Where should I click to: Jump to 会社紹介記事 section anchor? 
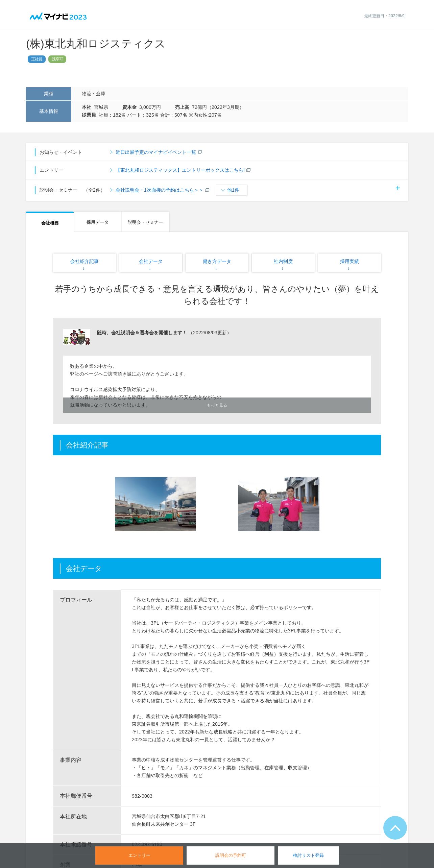85,263
